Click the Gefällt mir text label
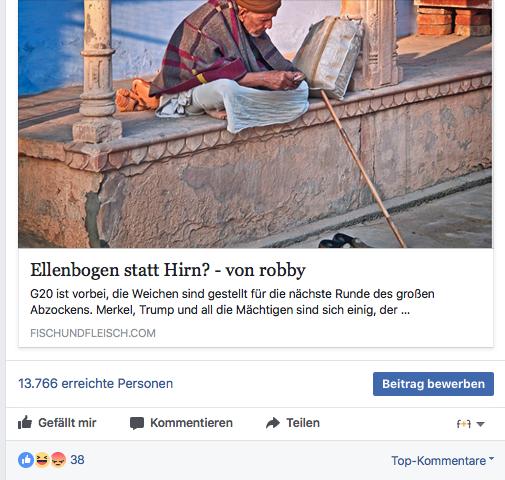505x480 pixels. (x=67, y=423)
